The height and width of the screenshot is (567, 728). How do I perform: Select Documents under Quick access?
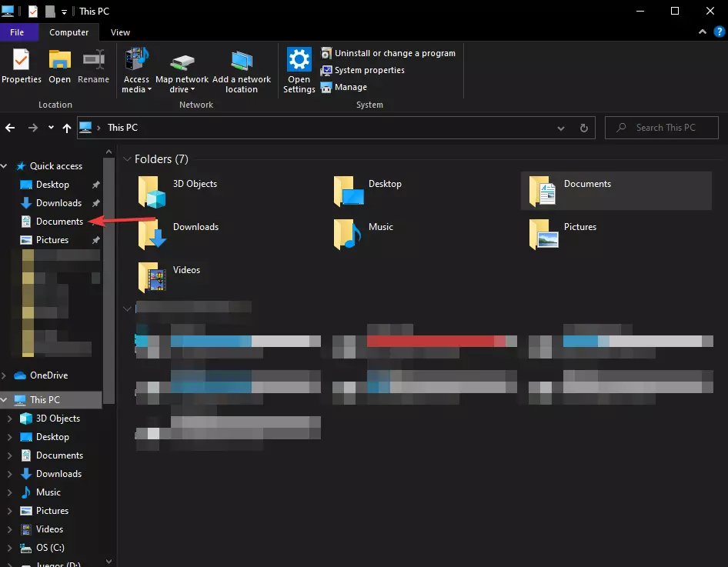point(58,222)
